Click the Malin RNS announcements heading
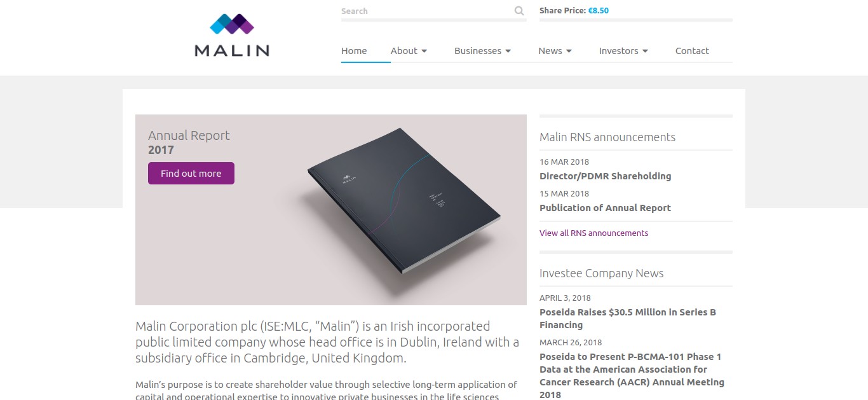The width and height of the screenshot is (868, 400). tap(607, 137)
